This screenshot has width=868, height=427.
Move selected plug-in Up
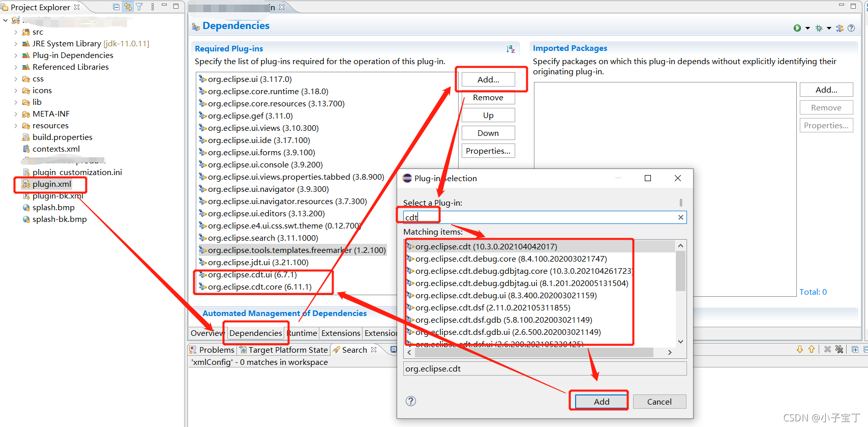pyautogui.click(x=488, y=115)
